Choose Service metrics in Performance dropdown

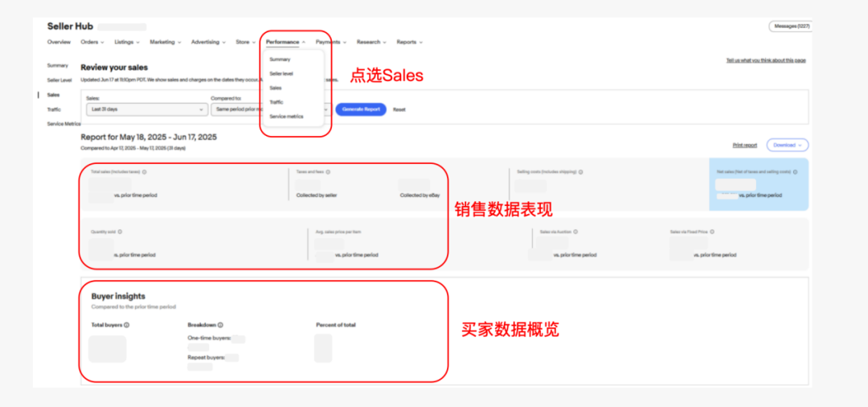286,117
